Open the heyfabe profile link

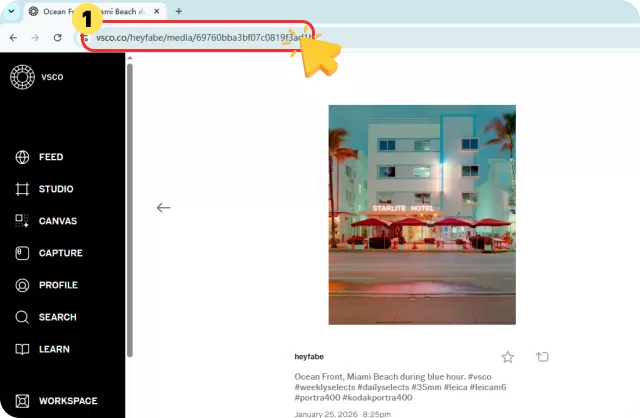(x=309, y=356)
